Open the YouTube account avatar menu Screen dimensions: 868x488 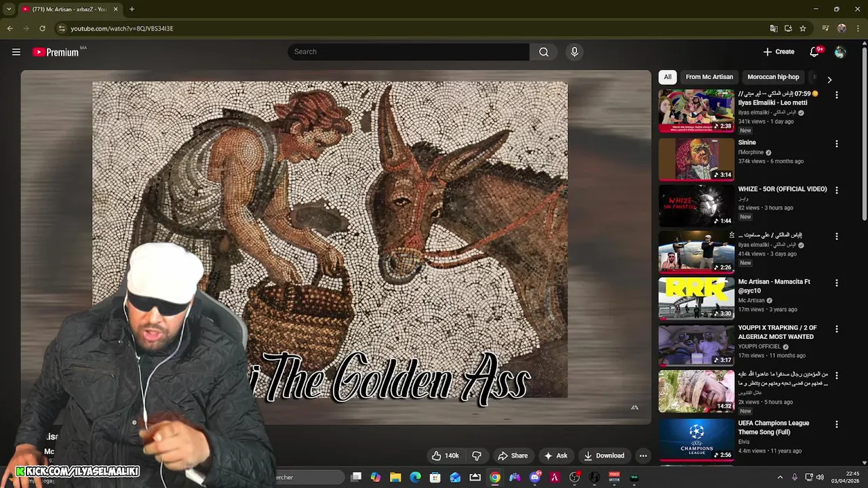click(x=840, y=52)
